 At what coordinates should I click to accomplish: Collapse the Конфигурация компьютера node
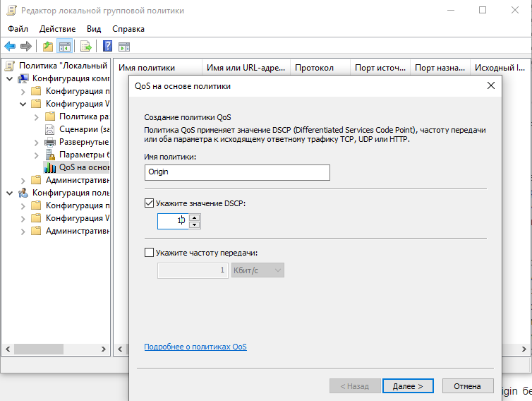point(9,79)
